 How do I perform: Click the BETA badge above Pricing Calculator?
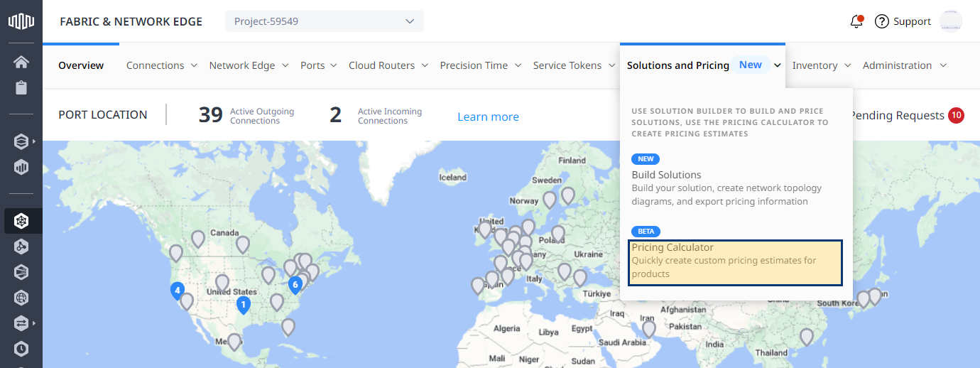646,232
